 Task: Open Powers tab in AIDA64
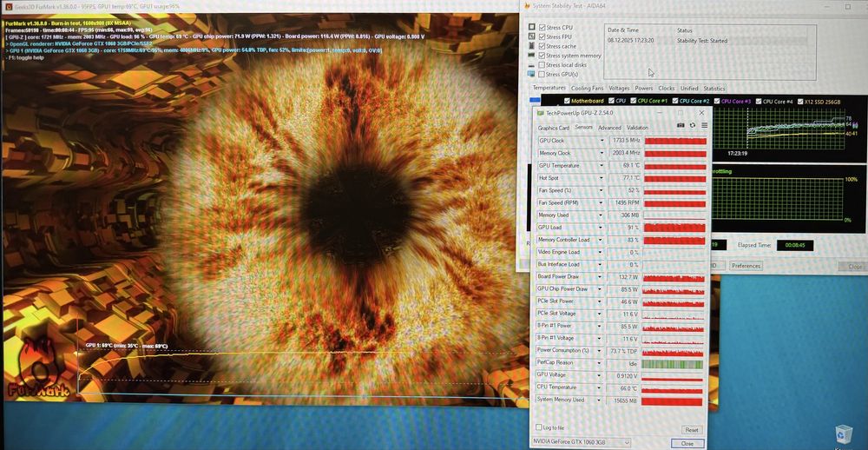[x=644, y=88]
